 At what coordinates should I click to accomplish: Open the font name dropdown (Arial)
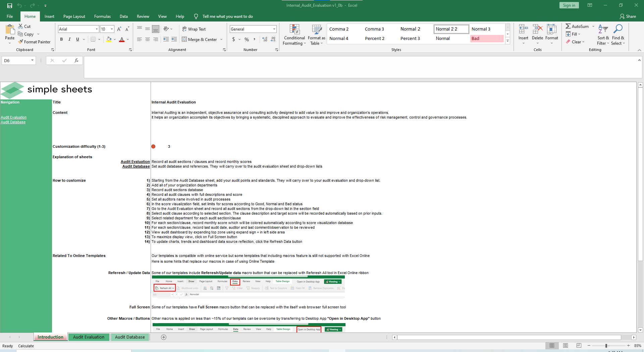pyautogui.click(x=97, y=29)
